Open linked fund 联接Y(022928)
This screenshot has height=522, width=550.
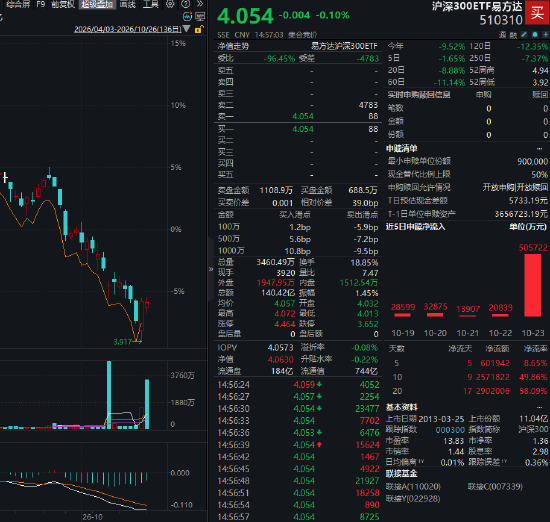(413, 498)
